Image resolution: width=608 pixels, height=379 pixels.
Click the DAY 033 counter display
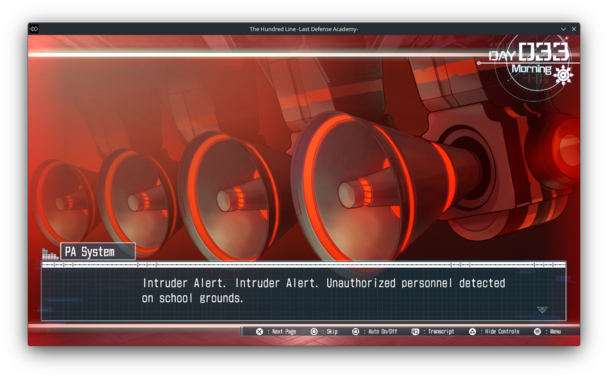[x=529, y=52]
